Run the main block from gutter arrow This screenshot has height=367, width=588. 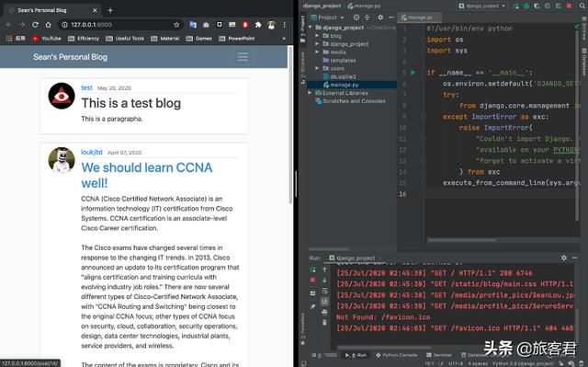(413, 73)
